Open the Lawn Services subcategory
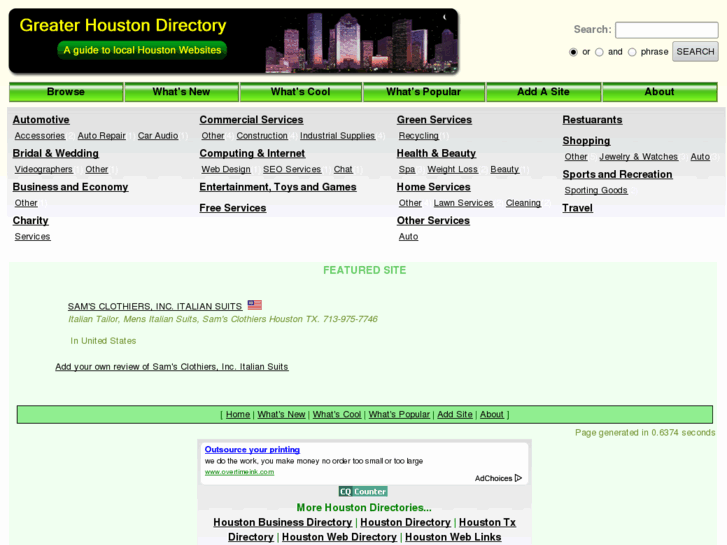This screenshot has height=545, width=727. pos(463,203)
